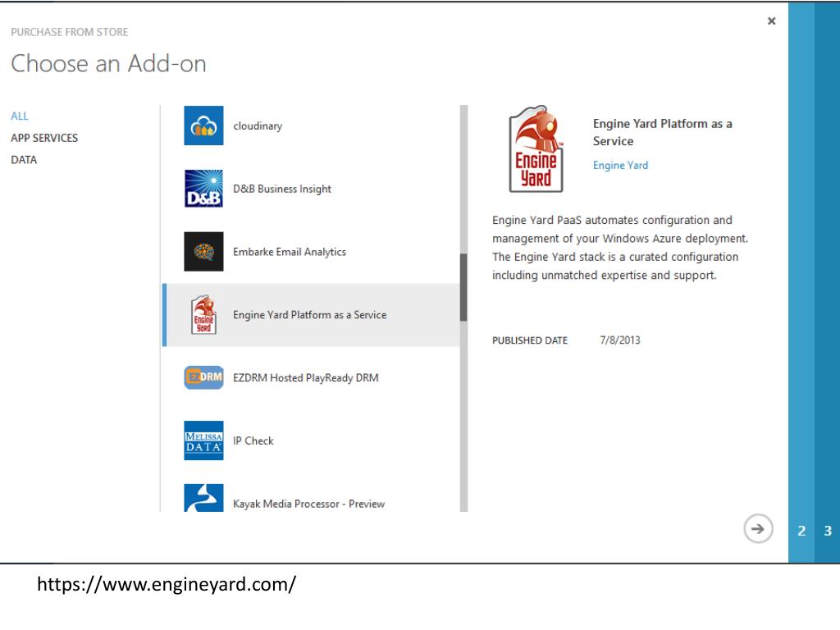Click the cloudinary cloud icon
The image size is (840, 630).
click(x=203, y=126)
